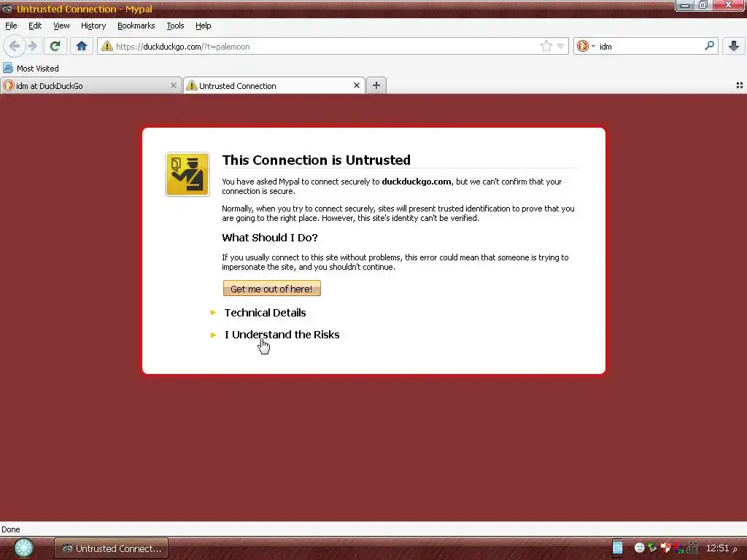Reload the current page
The width and height of the screenshot is (747, 560).
[55, 46]
